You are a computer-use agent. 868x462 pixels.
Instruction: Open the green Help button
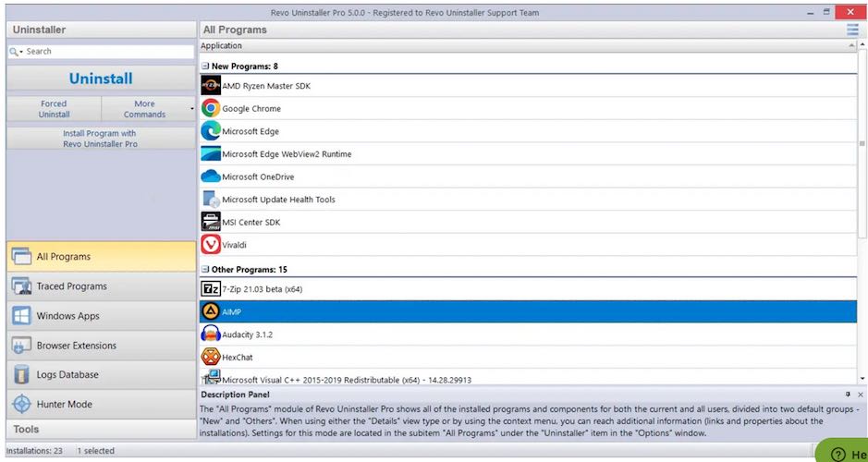click(842, 451)
